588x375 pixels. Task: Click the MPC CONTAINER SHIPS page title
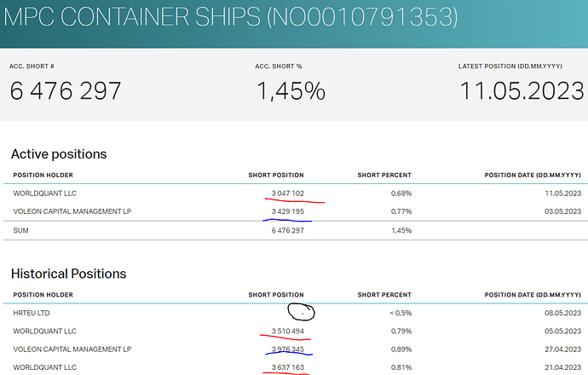[231, 17]
